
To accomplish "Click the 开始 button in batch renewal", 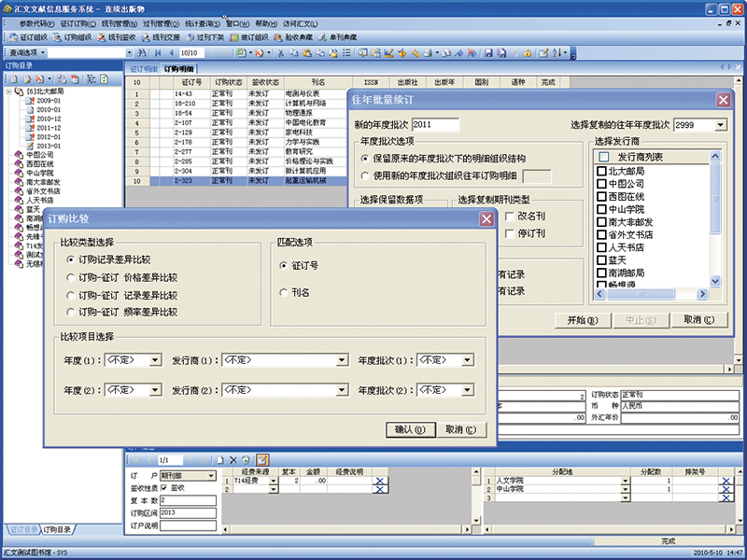I will tap(582, 320).
